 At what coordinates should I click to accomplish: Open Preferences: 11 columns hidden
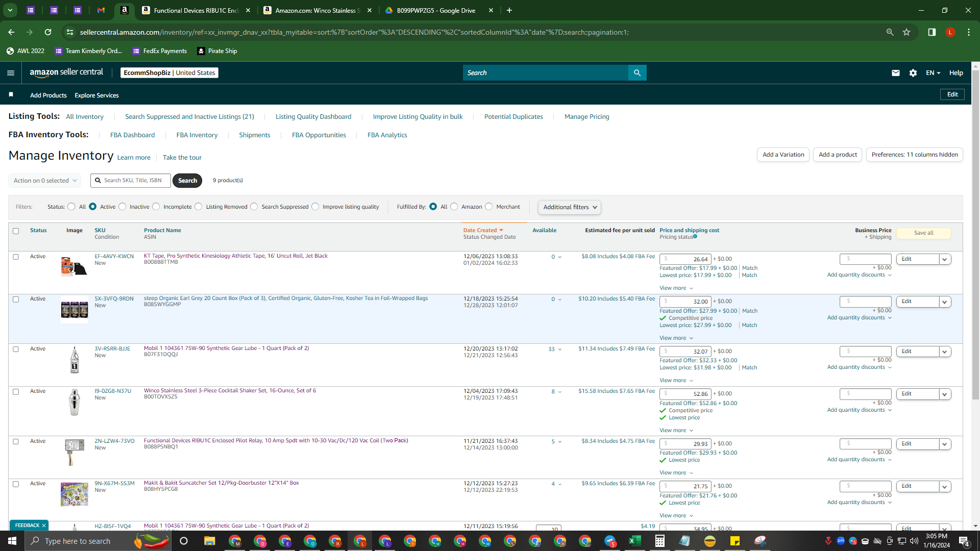coord(915,155)
